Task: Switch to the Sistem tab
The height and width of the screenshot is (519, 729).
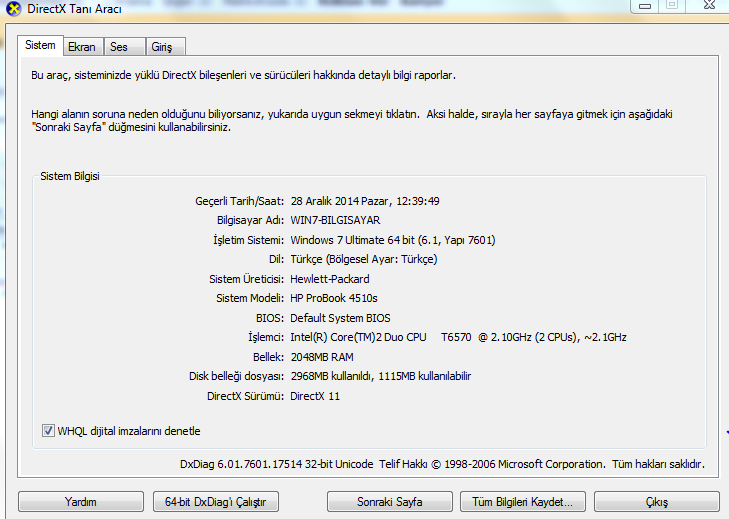Action: coord(40,46)
